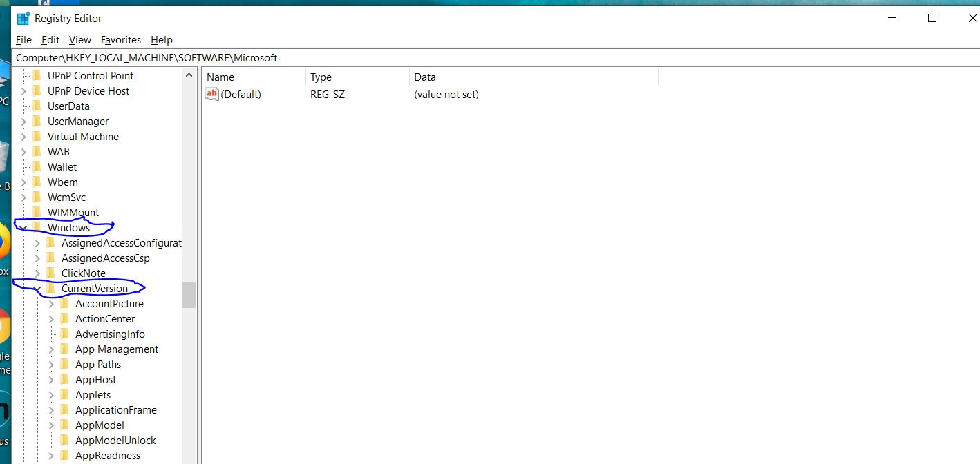Open the File menu
Viewport: 980px width, 464px height.
point(23,40)
